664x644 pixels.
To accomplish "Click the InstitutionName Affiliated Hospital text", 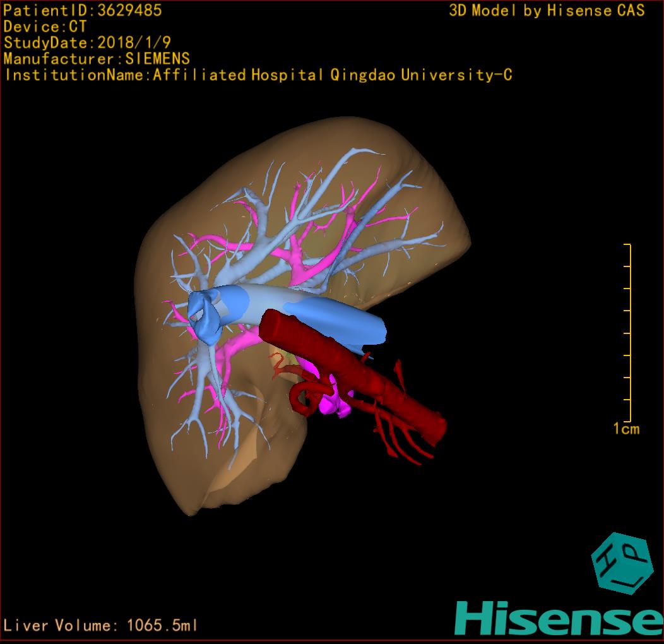I will pyautogui.click(x=259, y=75).
